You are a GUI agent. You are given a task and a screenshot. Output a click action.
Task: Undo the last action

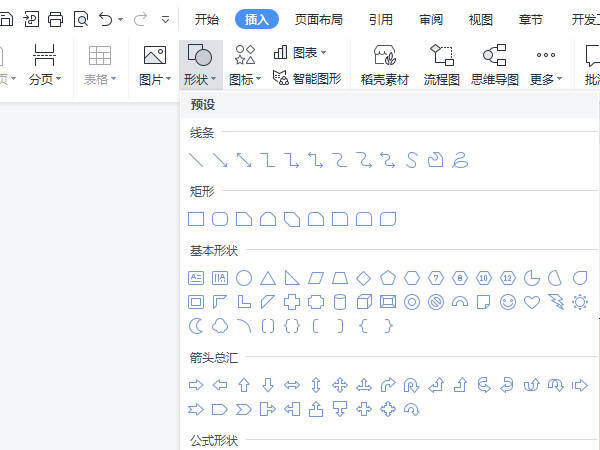coord(106,19)
